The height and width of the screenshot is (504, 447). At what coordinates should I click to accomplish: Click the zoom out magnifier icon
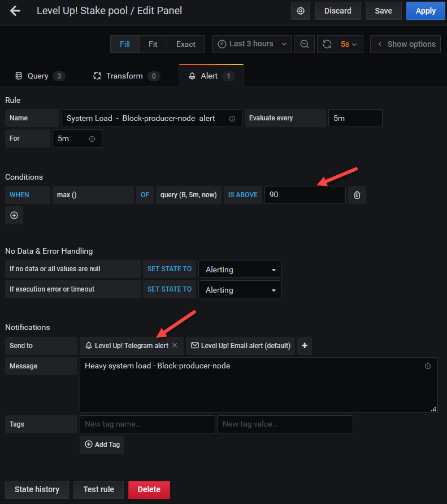point(305,44)
